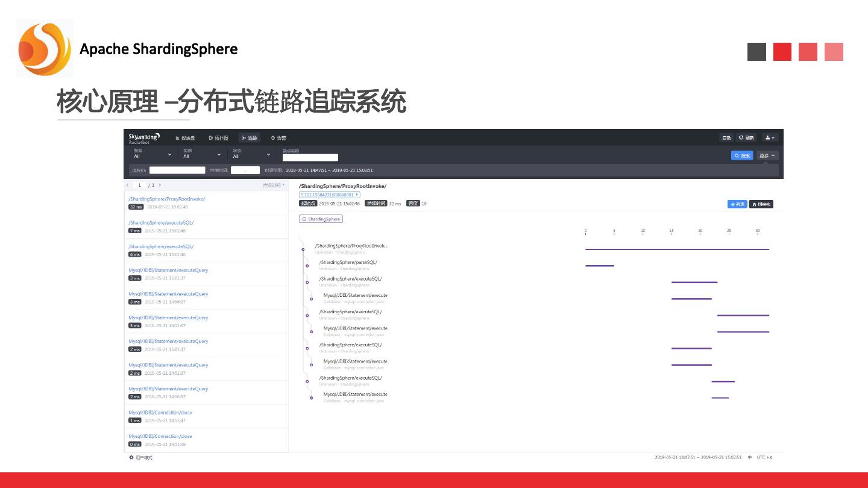Open /ShardingSphere/executeSQL/ trace with 4 ms
Image resolution: width=868 pixels, height=488 pixels.
pos(206,250)
